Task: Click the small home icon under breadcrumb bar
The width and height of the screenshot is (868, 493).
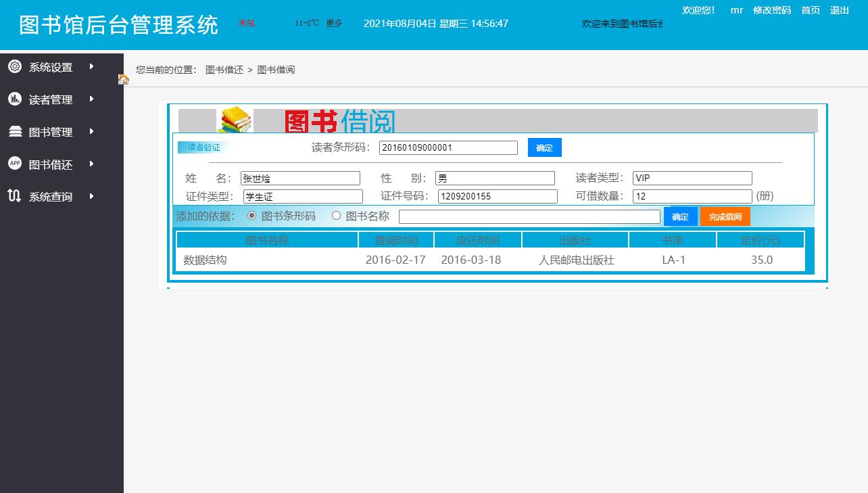Action: pyautogui.click(x=123, y=79)
